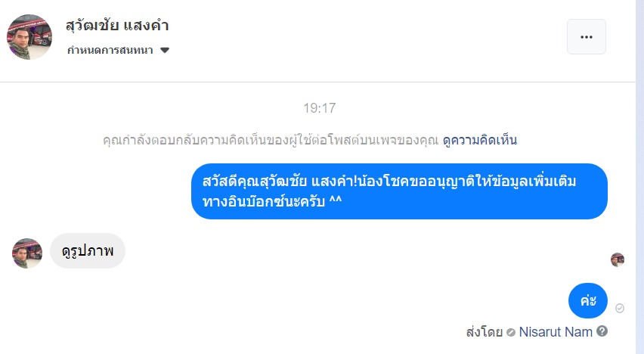Click the seen-receipt mini avatar on right

point(618,259)
